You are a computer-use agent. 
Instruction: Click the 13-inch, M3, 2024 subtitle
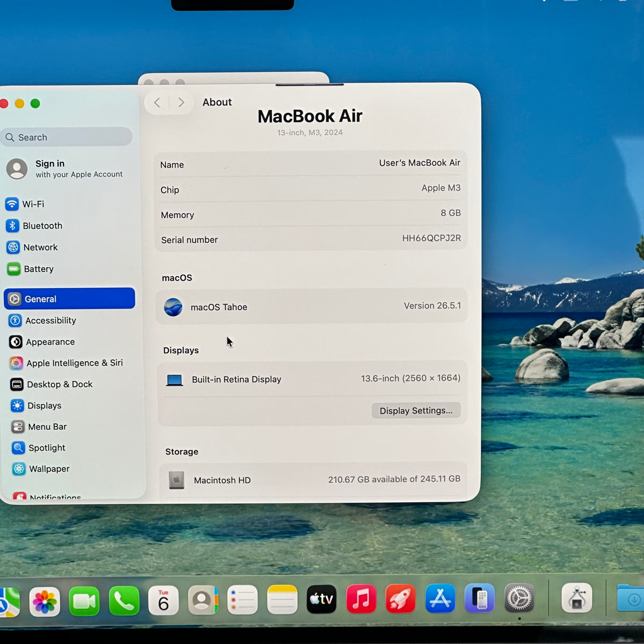310,133
